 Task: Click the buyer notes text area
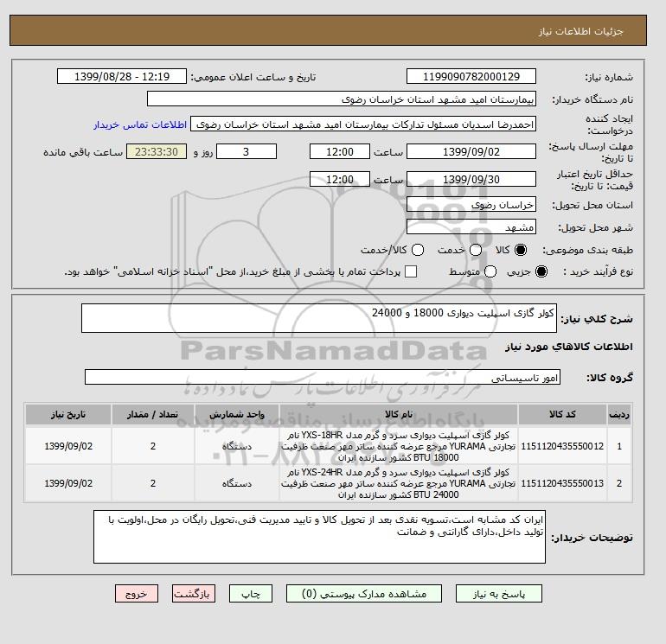point(319,537)
